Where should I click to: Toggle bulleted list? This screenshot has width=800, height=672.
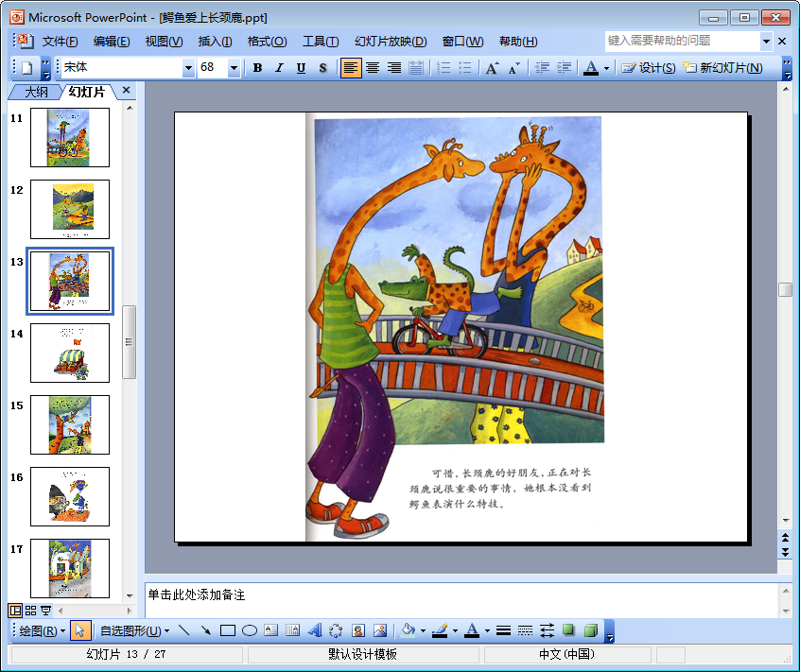point(465,68)
